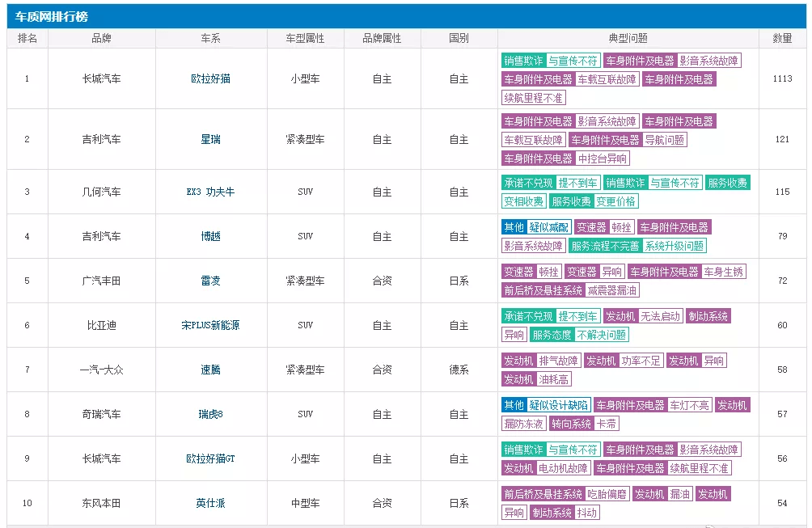Click the 品牌 column header

pos(102,38)
